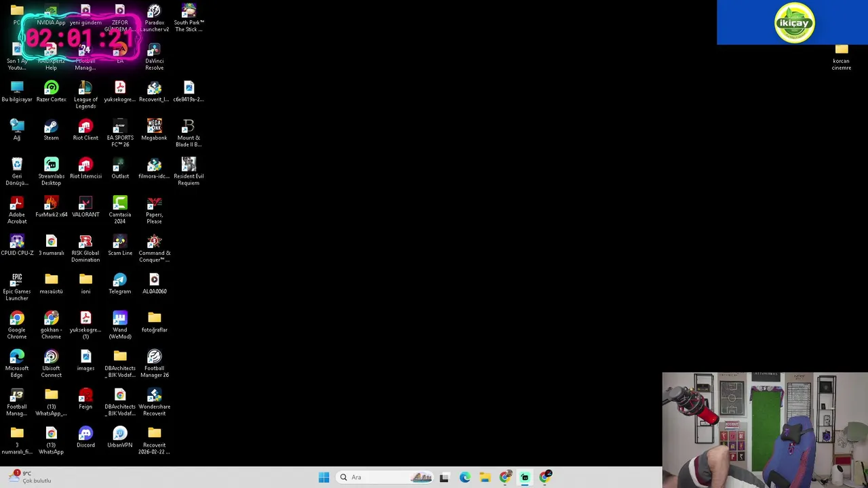This screenshot has height=488, width=868.
Task: Open the Feign game shortcut
Action: [x=85, y=399]
